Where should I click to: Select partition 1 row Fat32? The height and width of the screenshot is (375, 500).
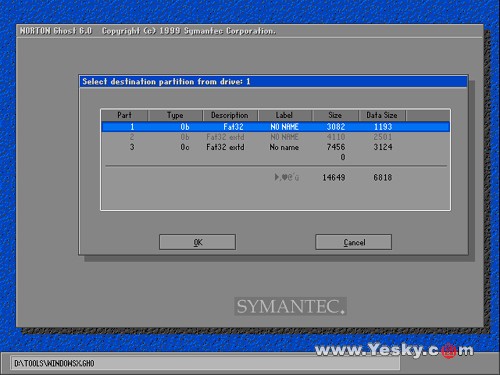[x=276, y=127]
